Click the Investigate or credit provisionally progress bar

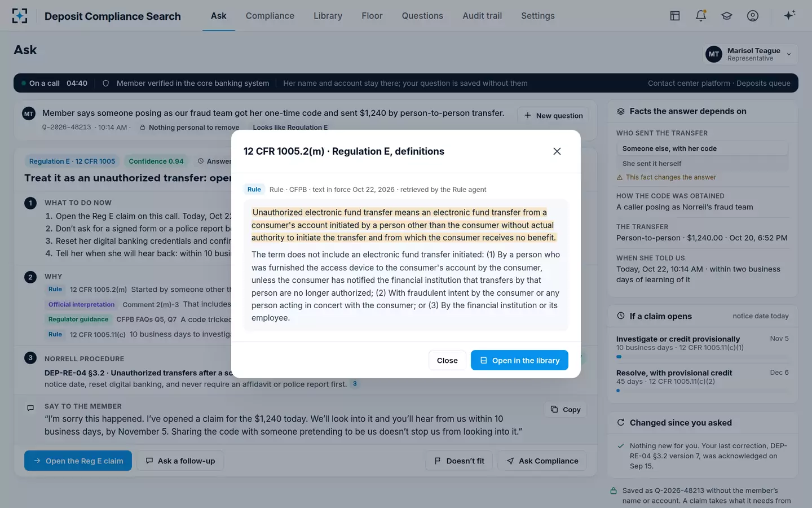tap(703, 357)
